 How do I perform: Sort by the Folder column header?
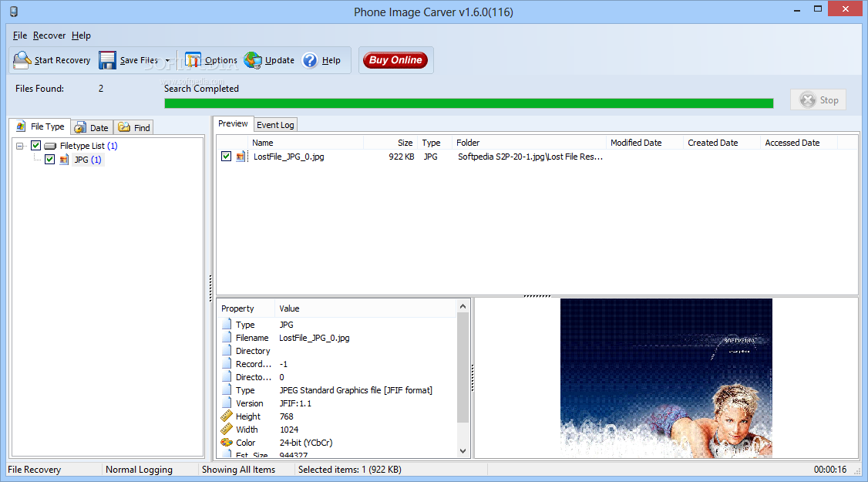(530, 143)
